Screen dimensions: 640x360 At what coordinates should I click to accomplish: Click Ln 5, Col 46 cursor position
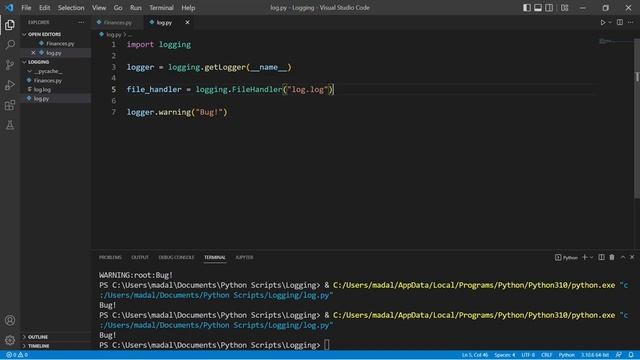(x=475, y=355)
